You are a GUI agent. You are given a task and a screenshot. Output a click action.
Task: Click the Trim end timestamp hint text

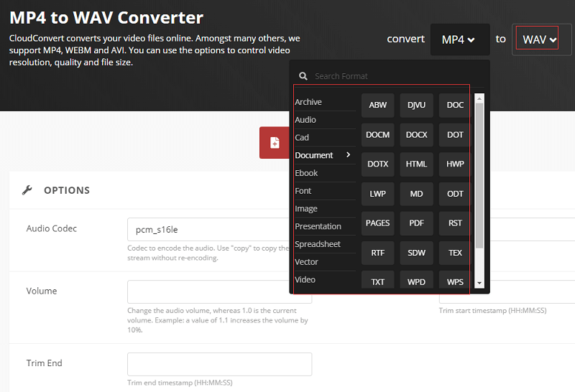pyautogui.click(x=180, y=383)
